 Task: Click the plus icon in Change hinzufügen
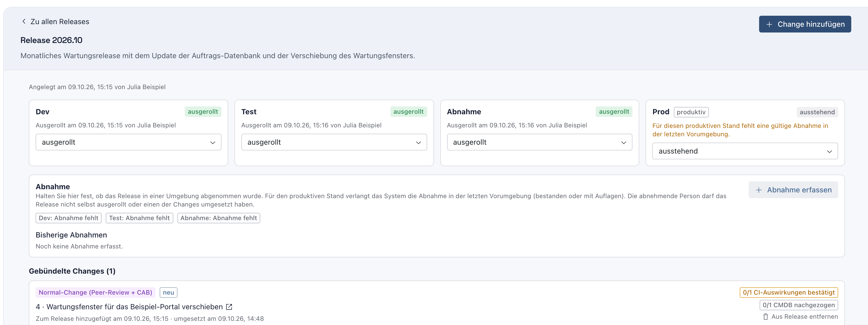[769, 24]
